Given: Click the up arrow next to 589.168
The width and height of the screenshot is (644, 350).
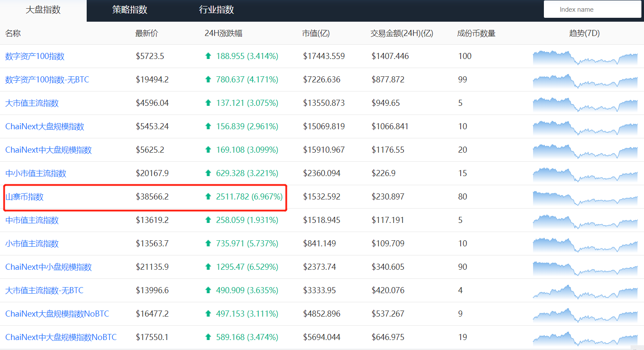Looking at the screenshot, I should click(208, 337).
